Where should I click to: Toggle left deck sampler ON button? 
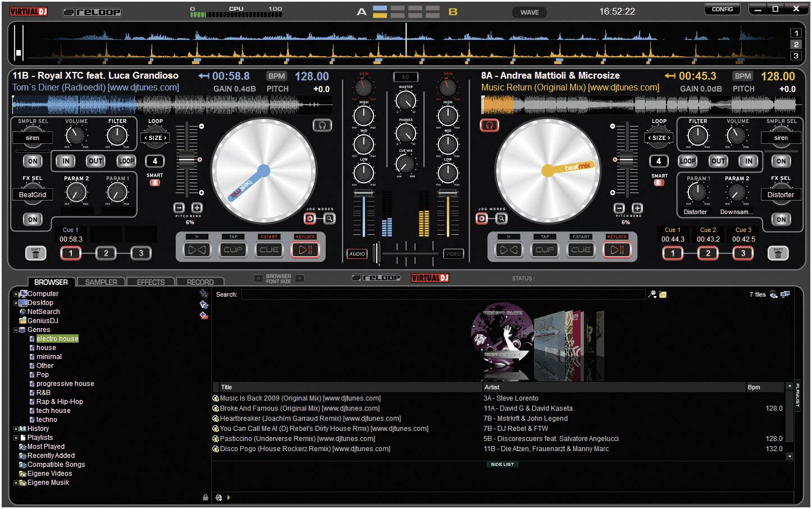(33, 161)
